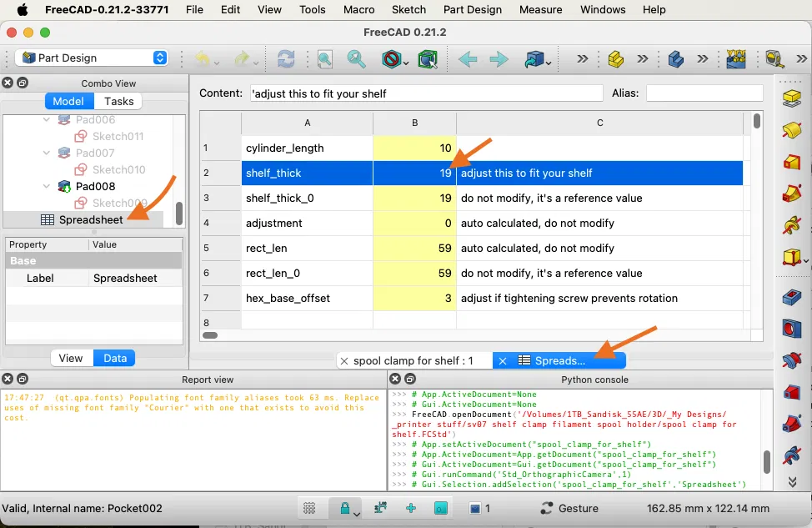Click the Additive Helix tool icon
The image size is (812, 528).
pos(792,225)
